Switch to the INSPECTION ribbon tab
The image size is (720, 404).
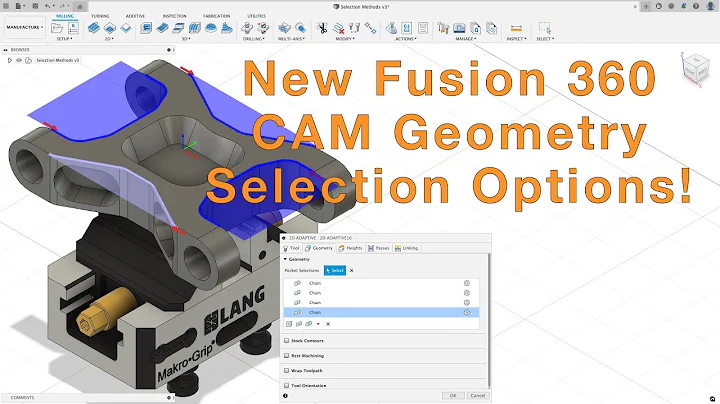[x=174, y=16]
